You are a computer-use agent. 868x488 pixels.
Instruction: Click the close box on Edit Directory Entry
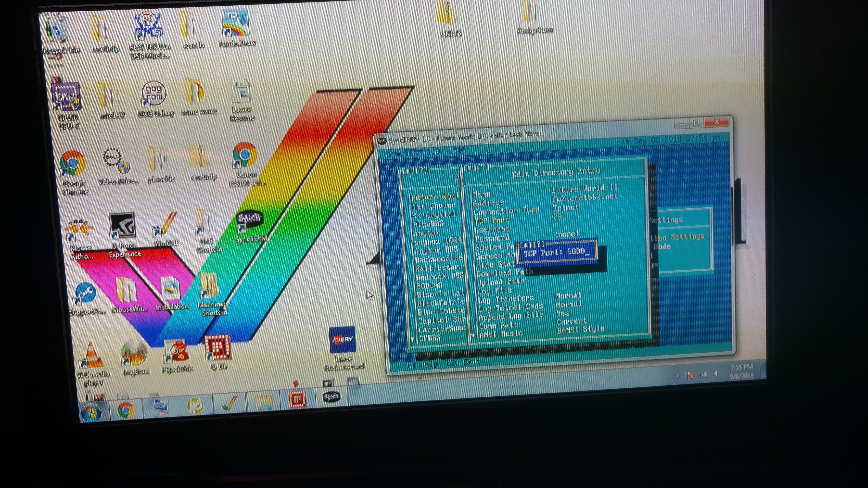click(470, 168)
